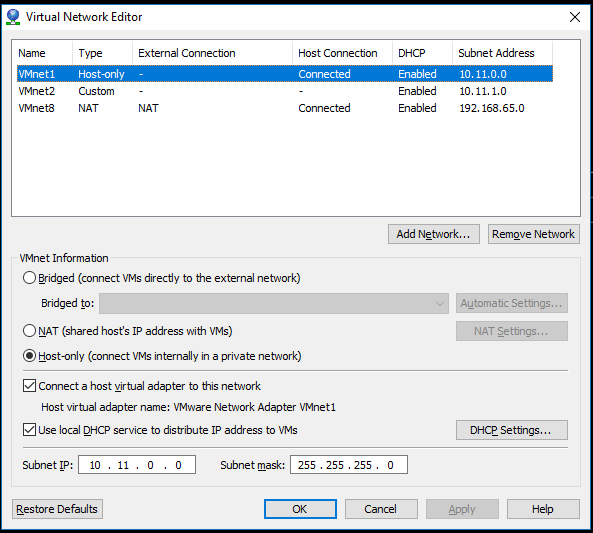Select the VMnet8 network row

(x=285, y=108)
